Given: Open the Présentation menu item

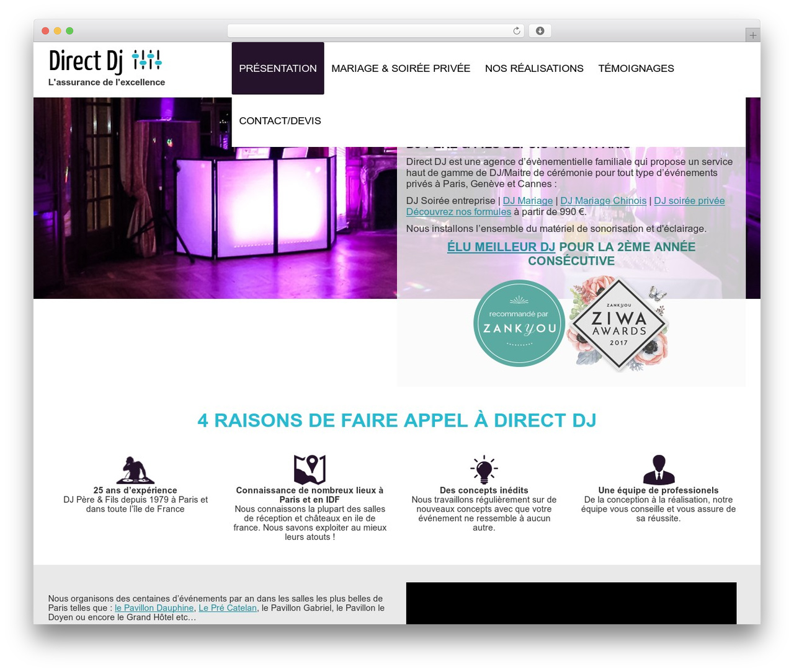Looking at the screenshot, I should 278,68.
